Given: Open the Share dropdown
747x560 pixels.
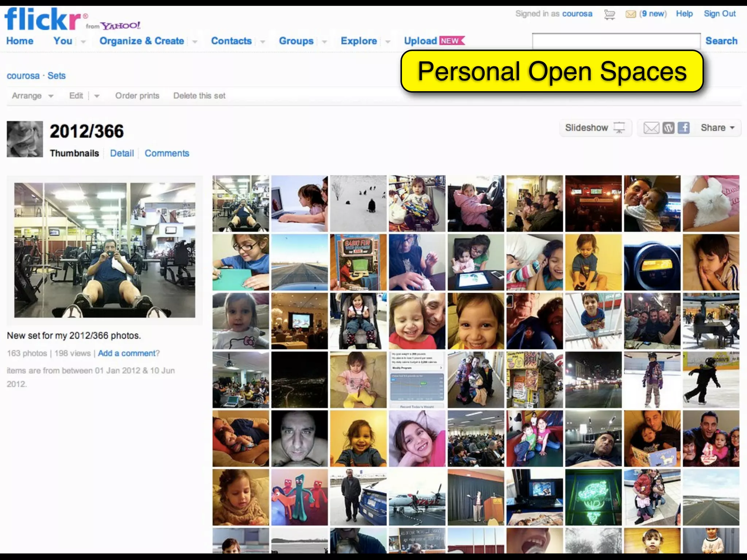Looking at the screenshot, I should [x=717, y=128].
